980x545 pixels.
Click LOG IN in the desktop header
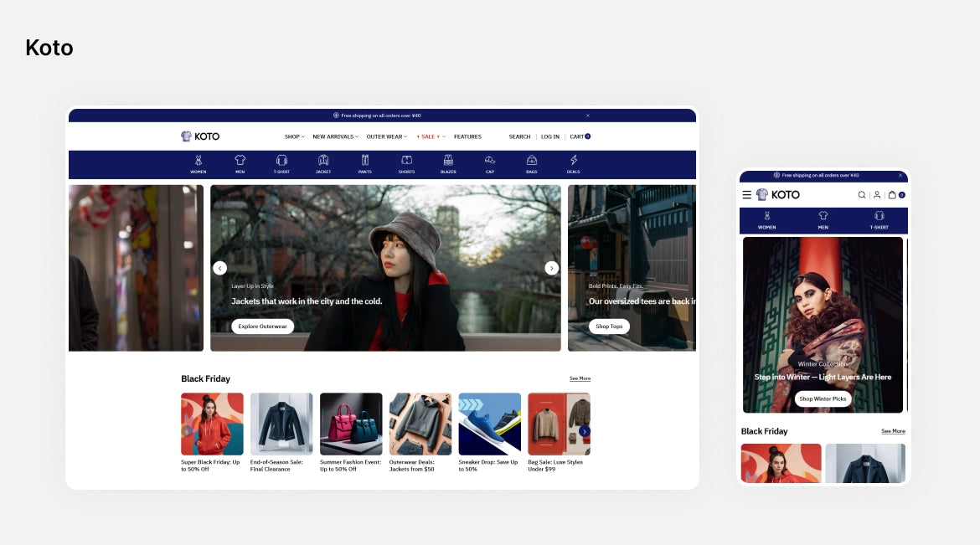click(x=550, y=136)
